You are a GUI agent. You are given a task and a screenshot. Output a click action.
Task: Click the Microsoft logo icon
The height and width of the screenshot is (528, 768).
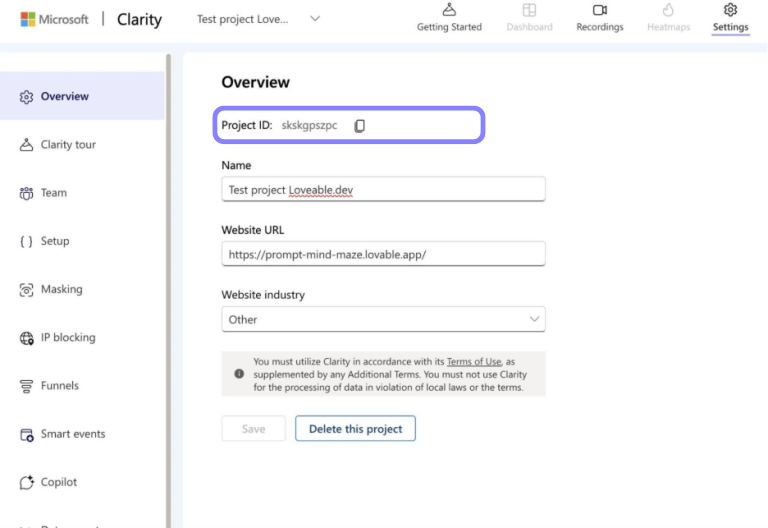[28, 19]
